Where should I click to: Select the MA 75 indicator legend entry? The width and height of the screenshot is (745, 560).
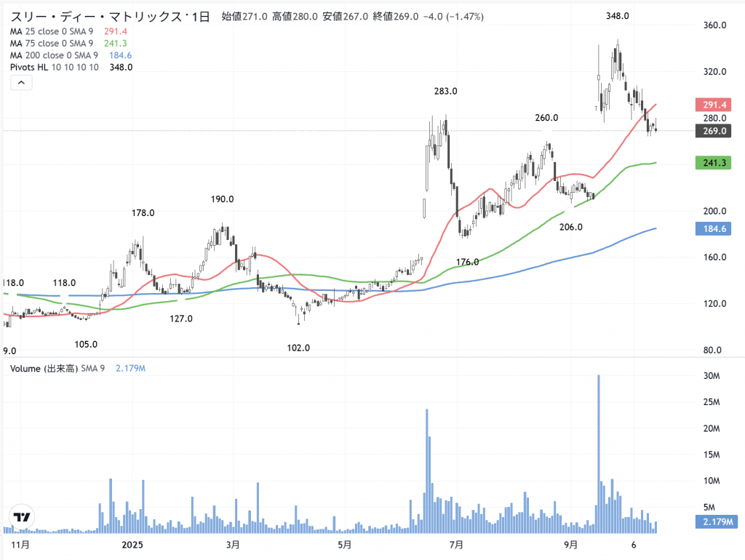[x=52, y=44]
